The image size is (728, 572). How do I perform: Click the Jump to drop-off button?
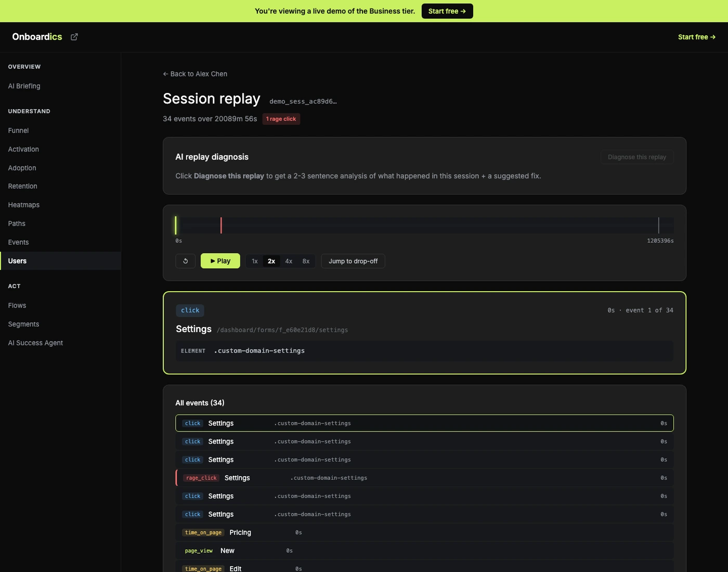[353, 261]
